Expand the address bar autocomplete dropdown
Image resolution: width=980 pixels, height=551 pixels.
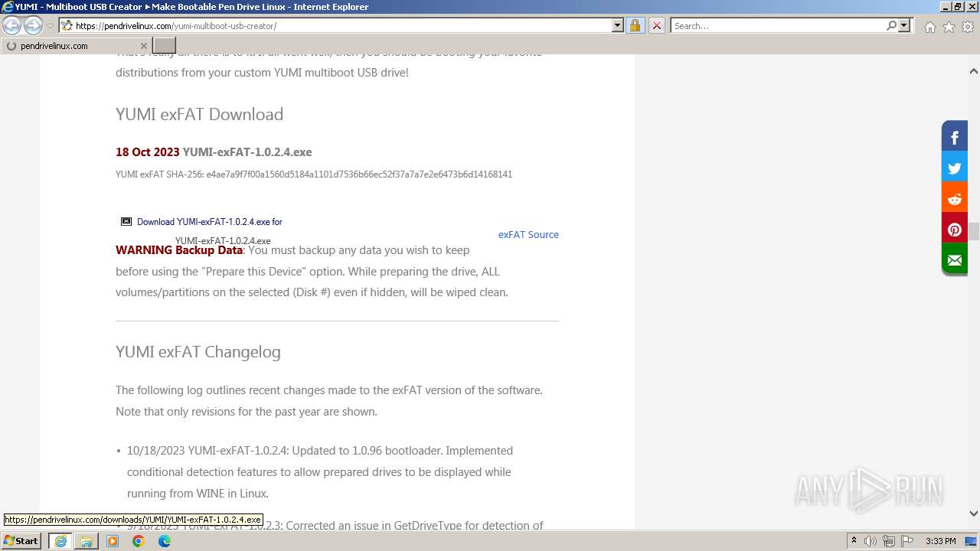point(618,25)
